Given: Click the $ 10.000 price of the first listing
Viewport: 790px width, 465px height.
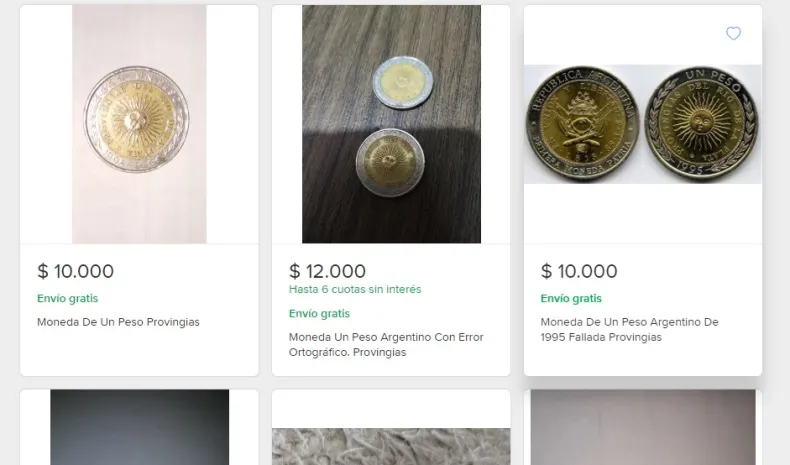Looking at the screenshot, I should tap(75, 271).
